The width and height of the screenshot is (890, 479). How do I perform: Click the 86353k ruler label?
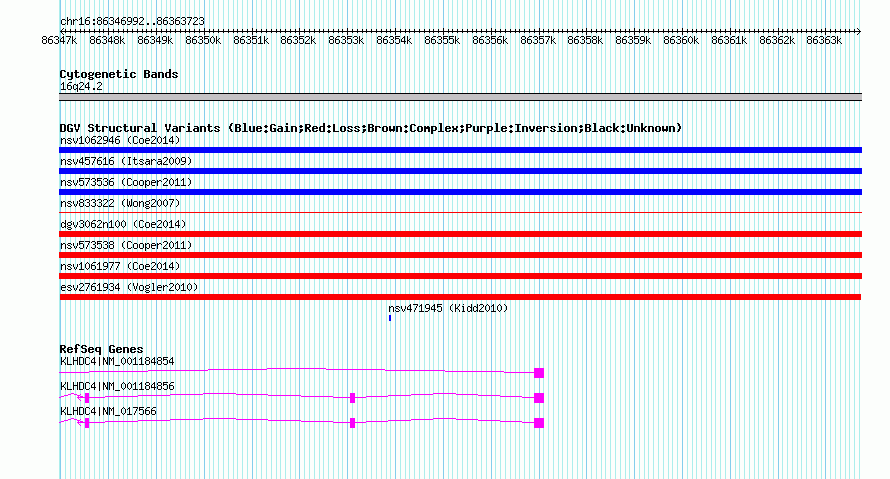coord(346,41)
